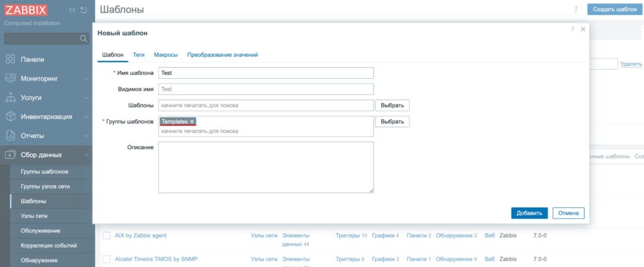Collapse sidebar with the double-arrow icon
This screenshot has height=267, width=644.
[72, 10]
